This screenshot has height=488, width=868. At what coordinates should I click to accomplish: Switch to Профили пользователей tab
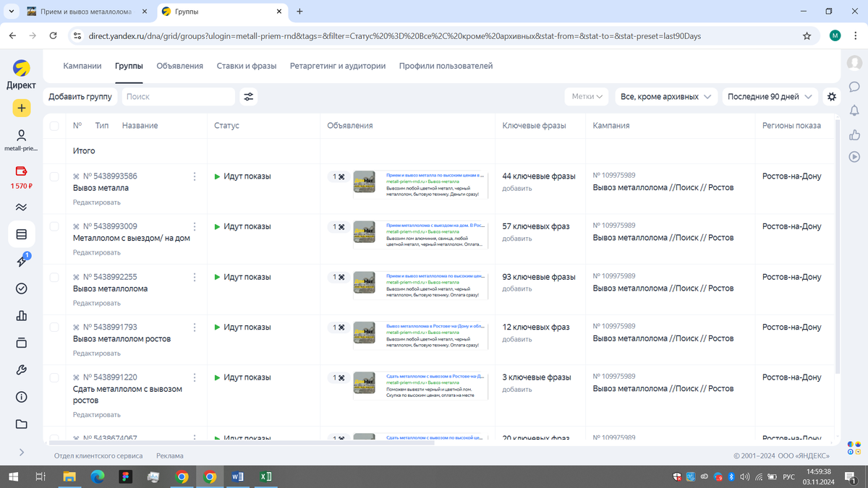[446, 66]
